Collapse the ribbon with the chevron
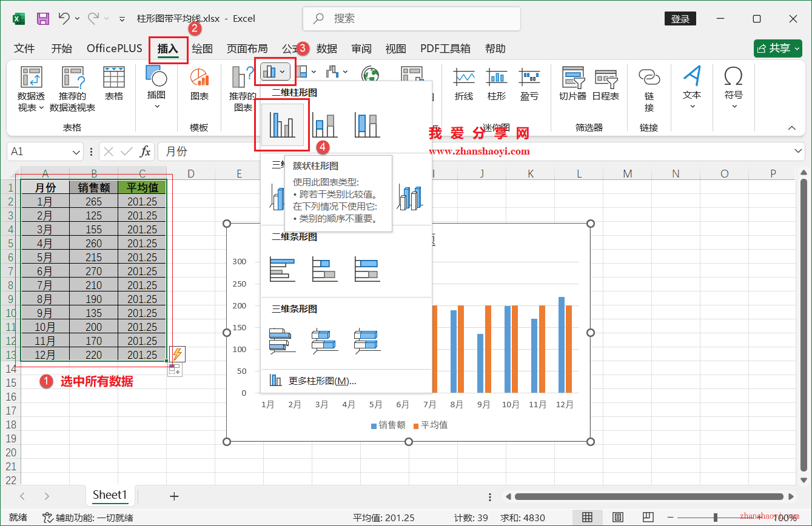Viewport: 812px width, 526px height. (x=791, y=128)
